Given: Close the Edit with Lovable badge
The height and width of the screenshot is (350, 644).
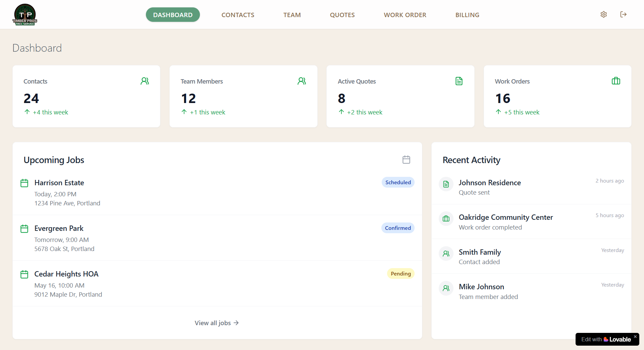Looking at the screenshot, I should click(x=635, y=337).
